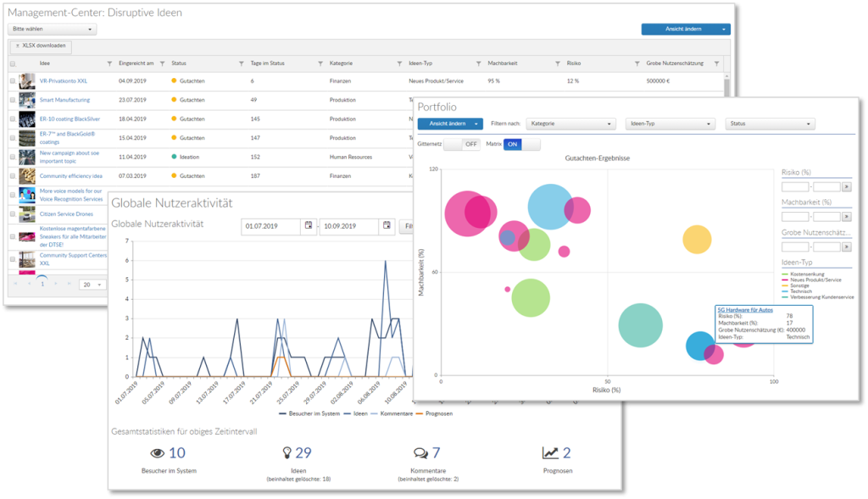Click the XLSX downloaden button
This screenshot has height=499, width=868.
tap(40, 45)
